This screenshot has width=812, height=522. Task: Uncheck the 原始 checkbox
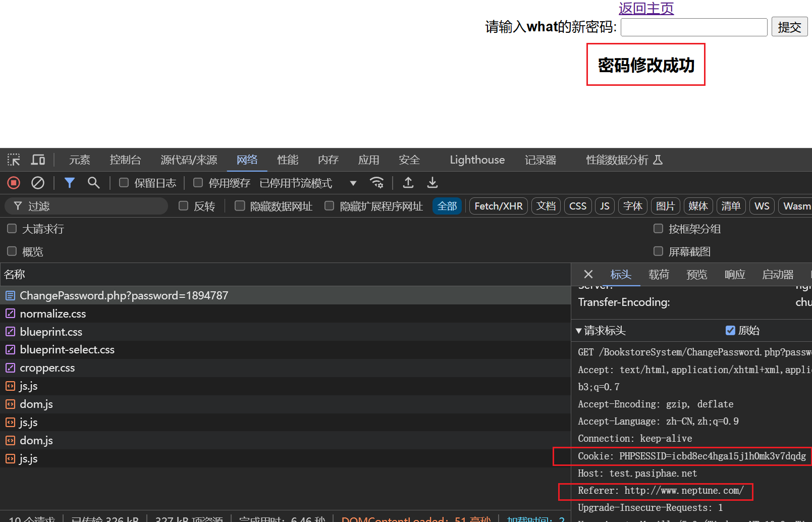730,331
